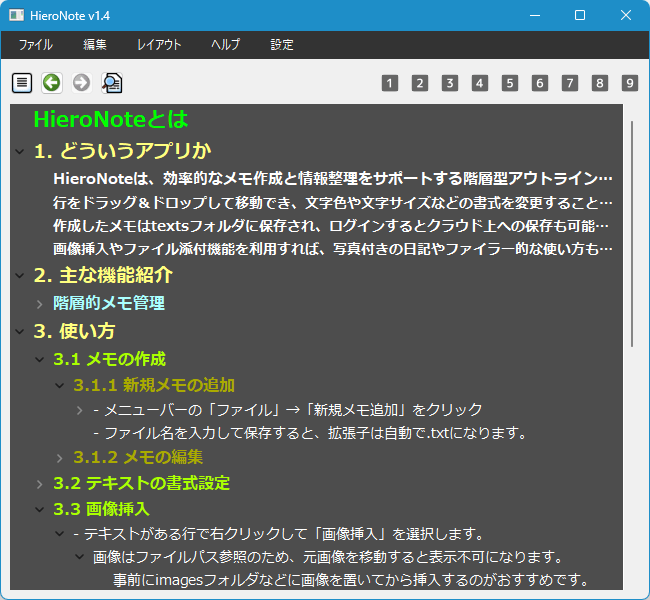This screenshot has height=600, width=650.
Task: Maximize the HieroNote window
Action: [580, 15]
